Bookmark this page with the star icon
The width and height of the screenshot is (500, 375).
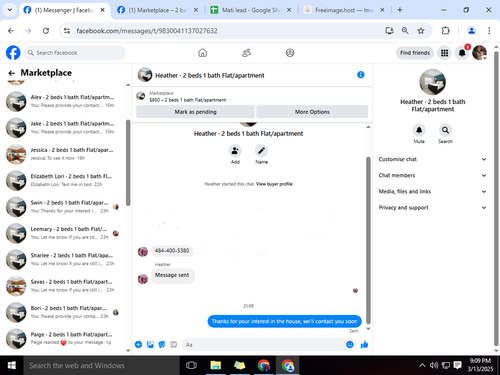(x=421, y=31)
